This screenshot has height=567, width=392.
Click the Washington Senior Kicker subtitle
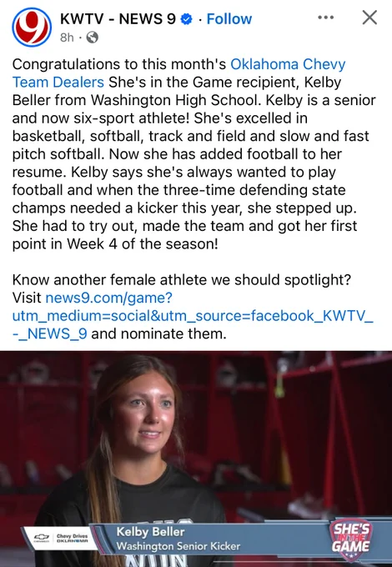[178, 546]
